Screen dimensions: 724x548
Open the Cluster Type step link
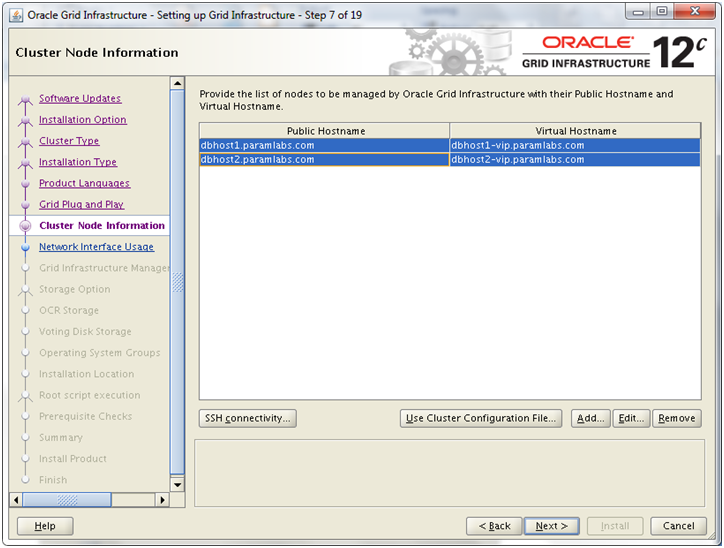[x=69, y=141]
